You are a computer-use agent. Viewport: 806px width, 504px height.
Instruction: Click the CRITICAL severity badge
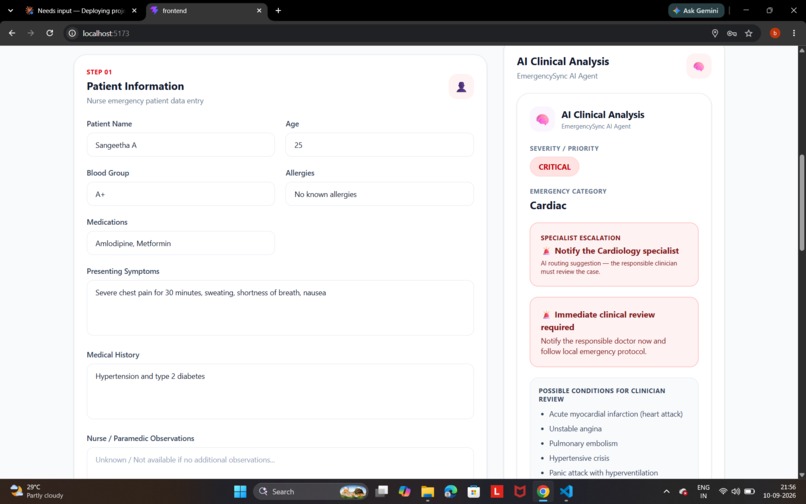(554, 167)
